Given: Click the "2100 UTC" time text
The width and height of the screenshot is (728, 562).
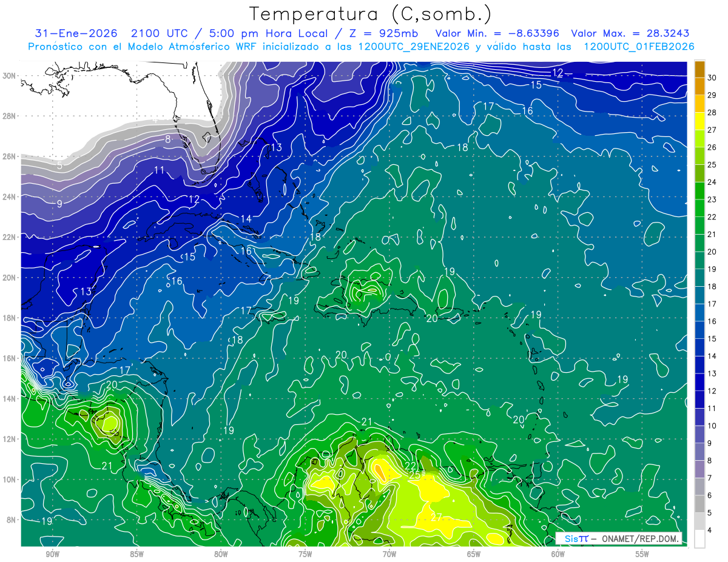Looking at the screenshot, I should coord(160,34).
